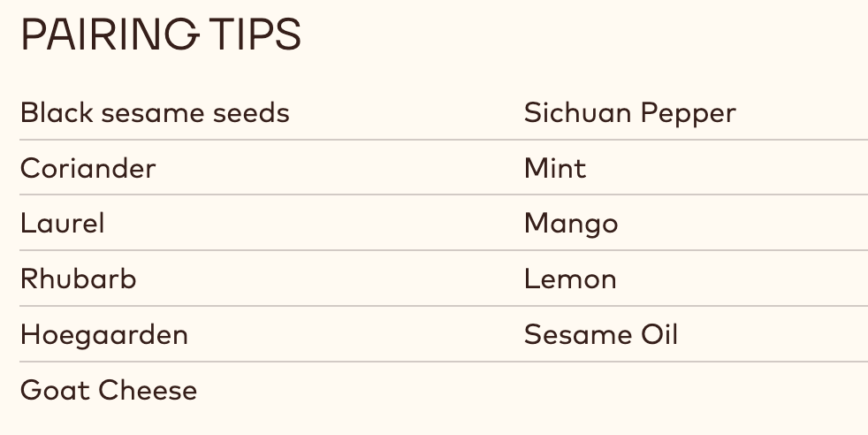Click the Sesame Oil pairing tip

[x=601, y=335]
